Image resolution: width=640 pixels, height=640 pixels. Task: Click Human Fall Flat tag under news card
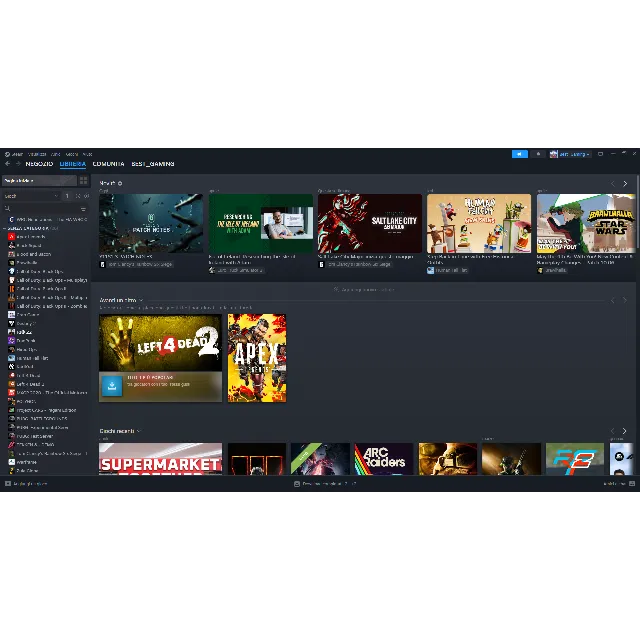pyautogui.click(x=447, y=270)
